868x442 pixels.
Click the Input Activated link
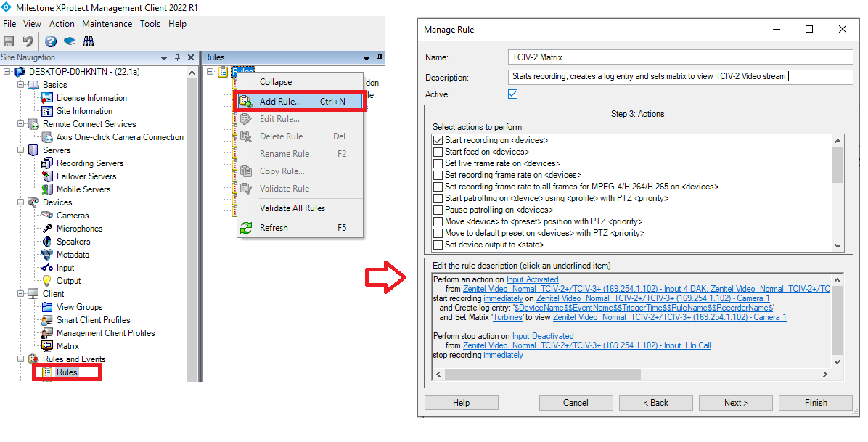(x=533, y=279)
